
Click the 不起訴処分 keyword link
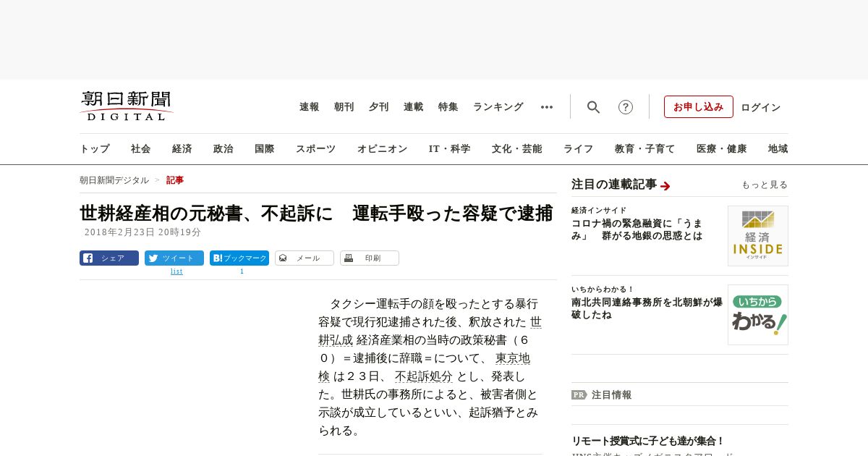[x=424, y=376]
